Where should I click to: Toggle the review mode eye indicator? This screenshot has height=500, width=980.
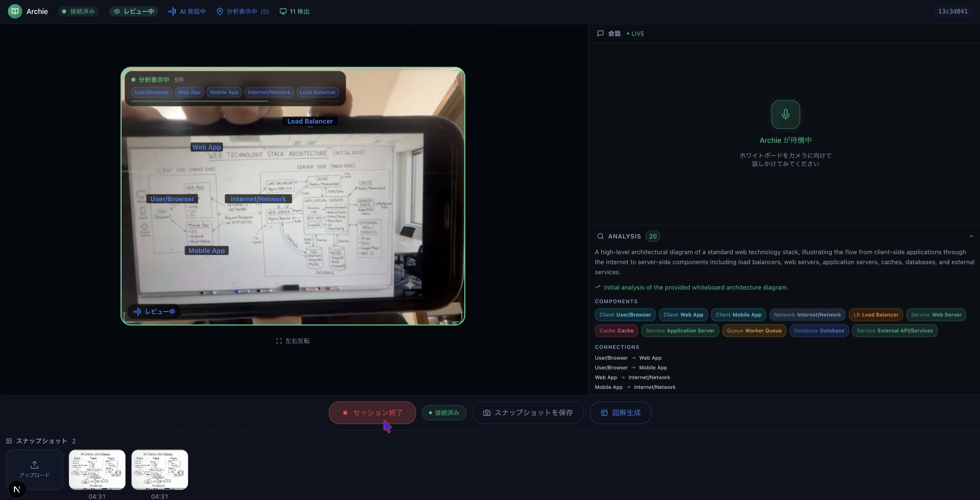click(x=134, y=11)
